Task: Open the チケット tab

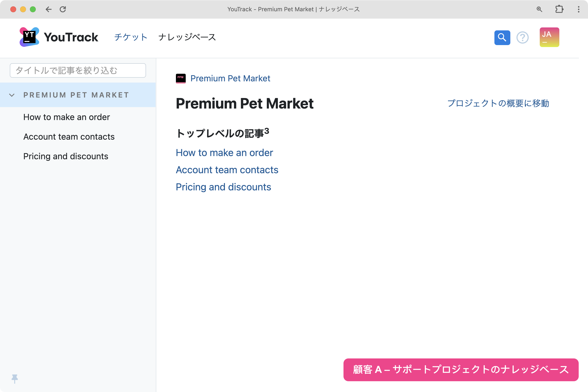Action: coord(131,37)
